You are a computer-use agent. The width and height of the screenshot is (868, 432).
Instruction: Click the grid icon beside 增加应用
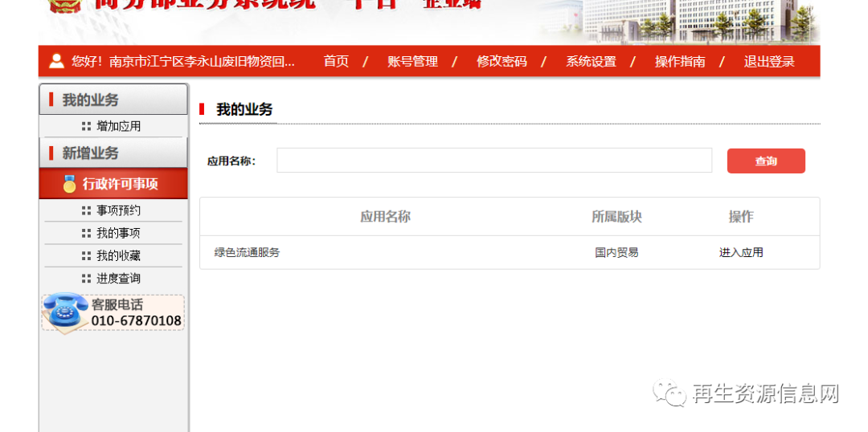86,127
